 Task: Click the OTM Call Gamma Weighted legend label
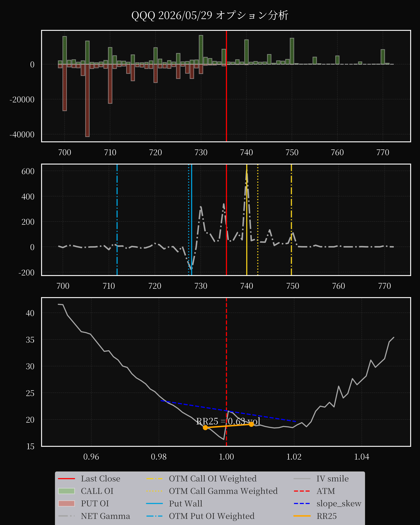click(223, 491)
